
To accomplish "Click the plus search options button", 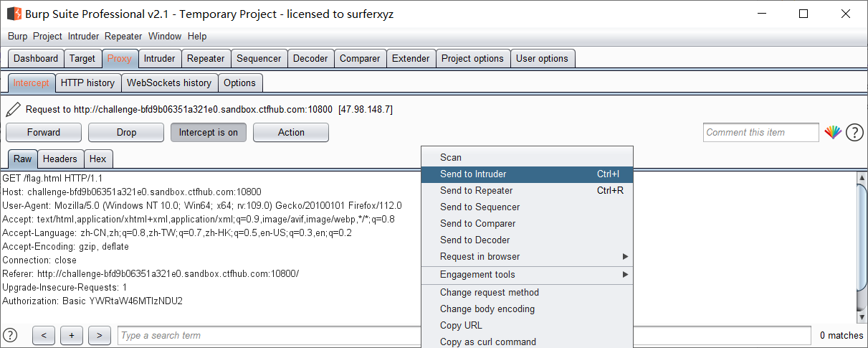I will (x=72, y=335).
